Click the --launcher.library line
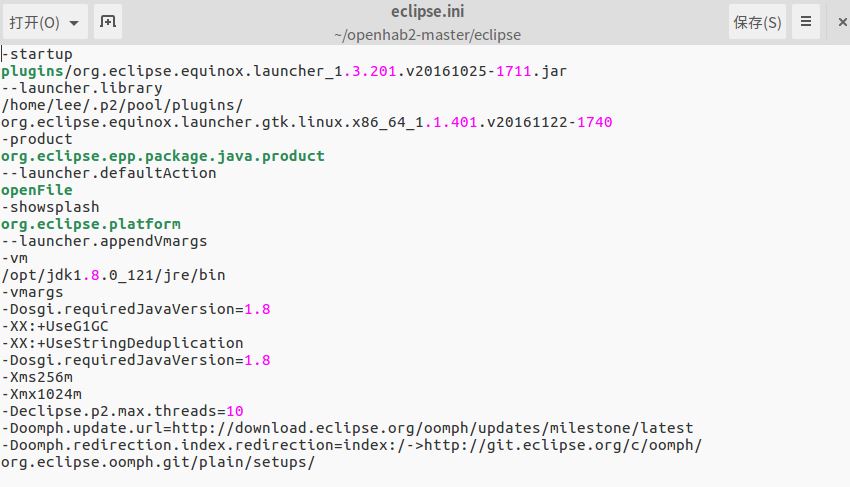This screenshot has height=487, width=850. [x=82, y=88]
